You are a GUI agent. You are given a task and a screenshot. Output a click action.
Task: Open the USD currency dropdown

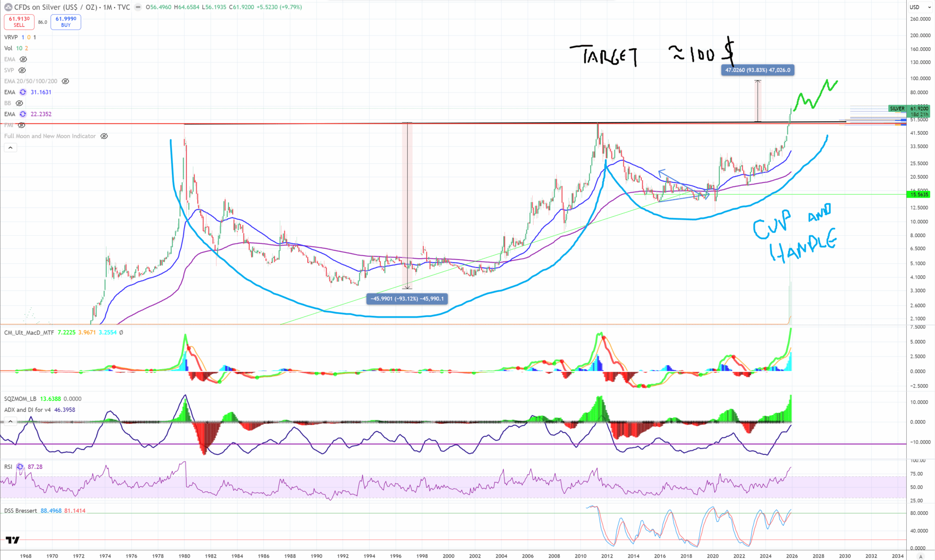coord(919,7)
